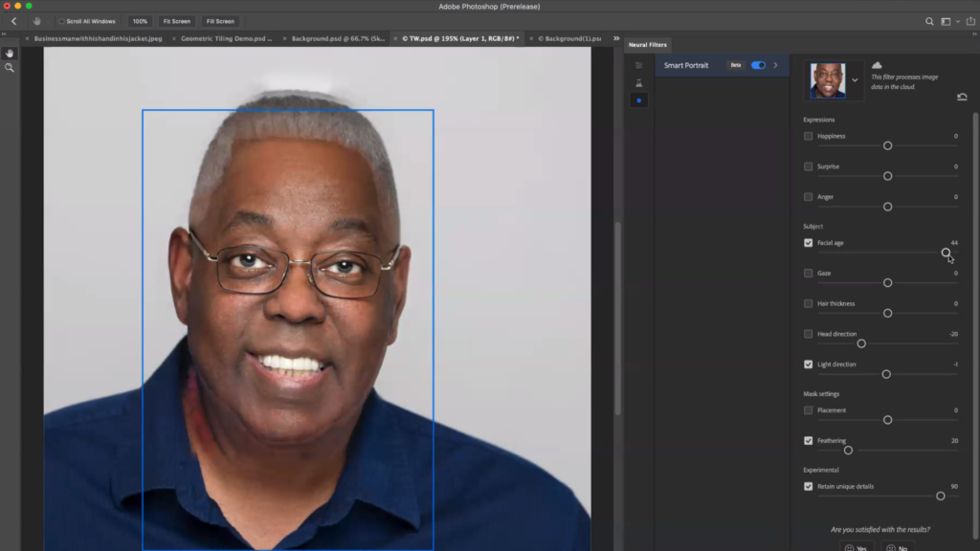Toggle off the Smart Portrait filter switch

pyautogui.click(x=758, y=65)
